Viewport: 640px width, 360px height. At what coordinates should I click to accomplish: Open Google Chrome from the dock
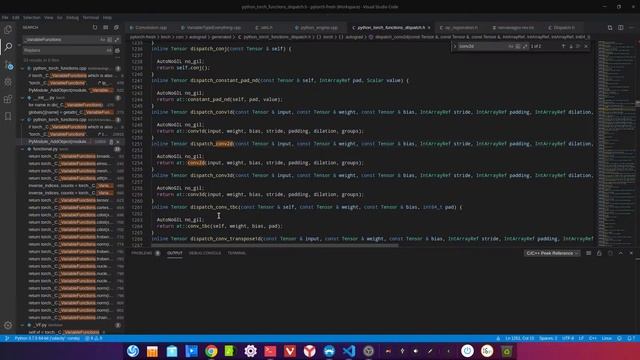click(x=211, y=351)
